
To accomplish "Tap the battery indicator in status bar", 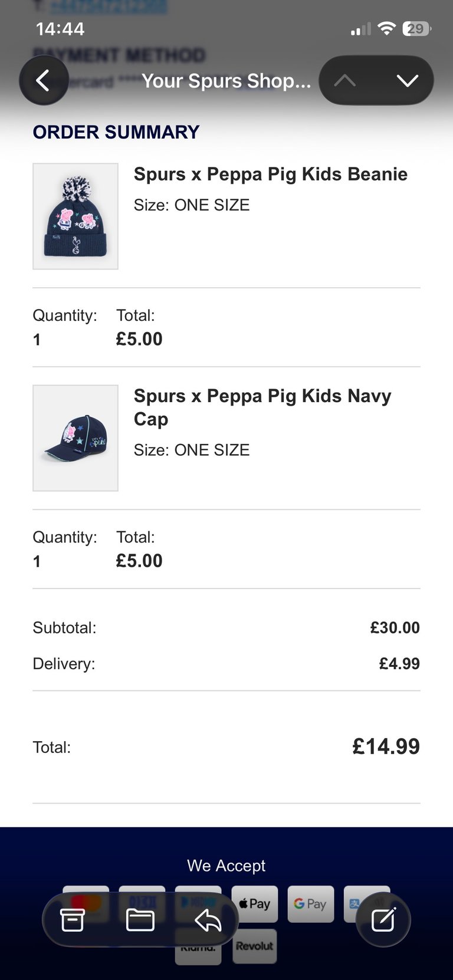I will point(416,28).
